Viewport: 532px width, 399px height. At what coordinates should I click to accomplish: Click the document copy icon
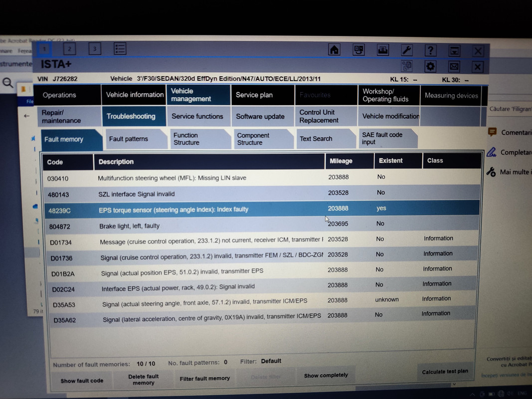[x=406, y=66]
